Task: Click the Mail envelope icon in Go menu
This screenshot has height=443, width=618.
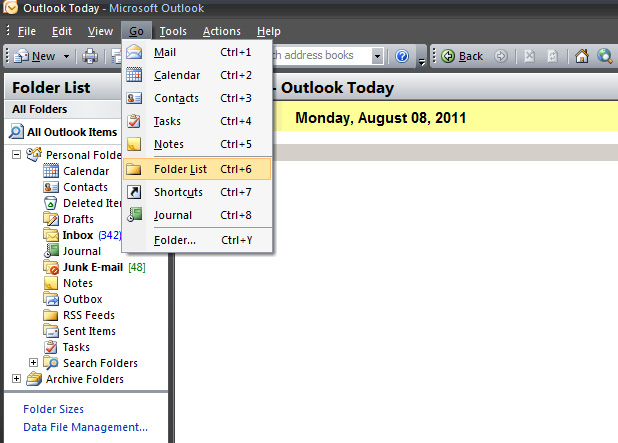Action: (x=134, y=52)
